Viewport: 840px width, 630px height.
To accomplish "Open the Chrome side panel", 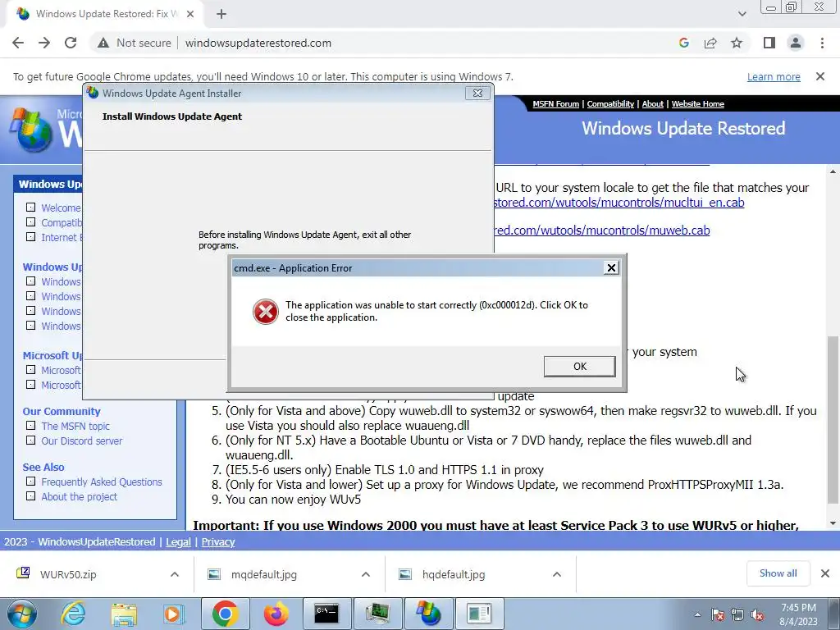I will tap(769, 43).
